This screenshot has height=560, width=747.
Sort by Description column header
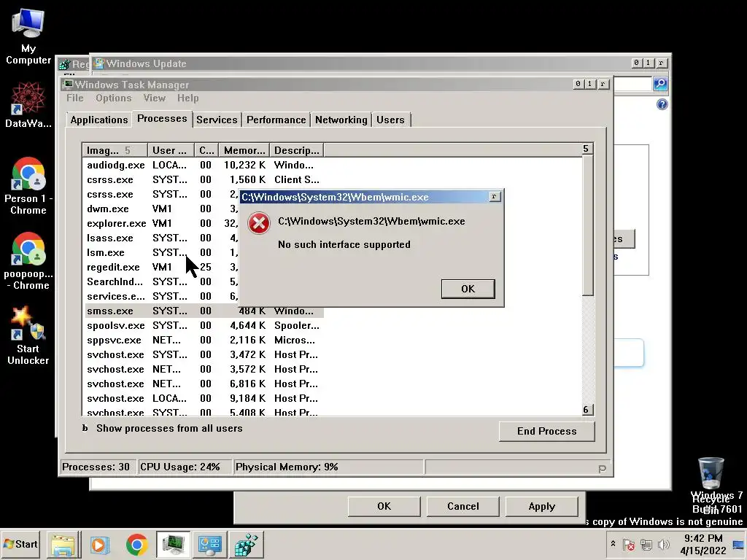[x=296, y=150]
